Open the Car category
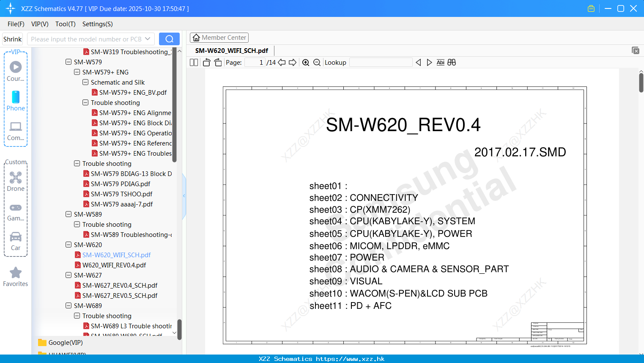Viewport: 644px width, 363px height. click(x=16, y=241)
